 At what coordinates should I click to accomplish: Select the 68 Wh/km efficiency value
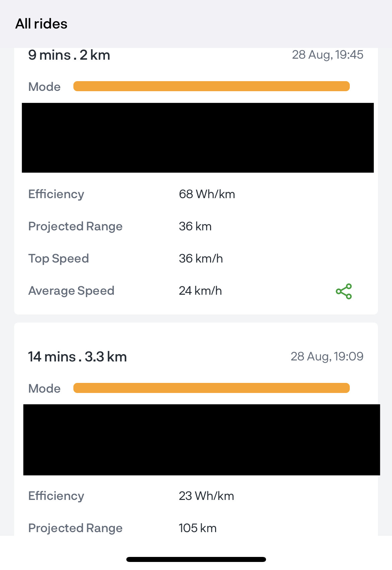tap(207, 194)
